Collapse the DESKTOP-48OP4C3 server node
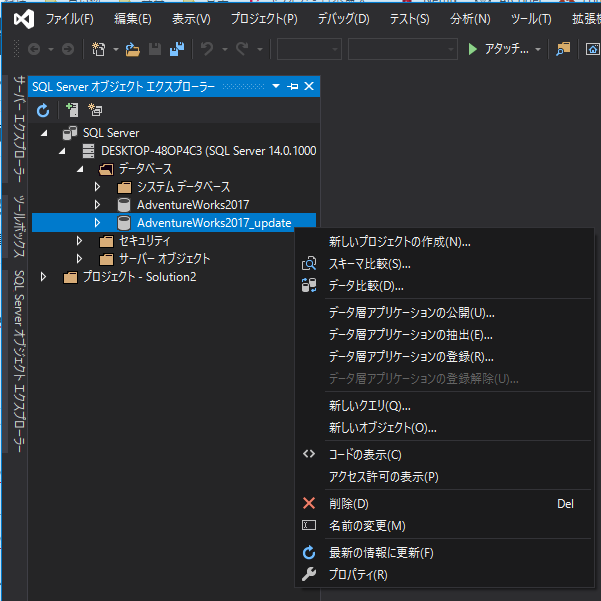The height and width of the screenshot is (601, 601). coord(62,151)
